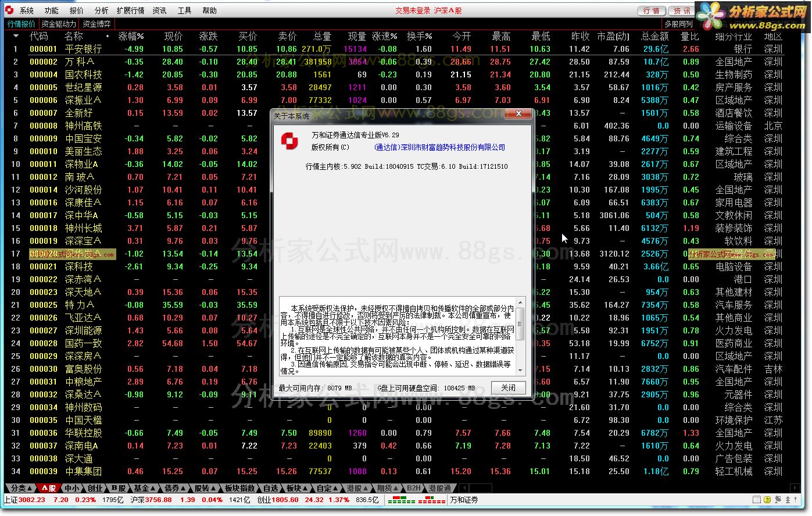Sort by 涨幅% column header

(x=131, y=36)
